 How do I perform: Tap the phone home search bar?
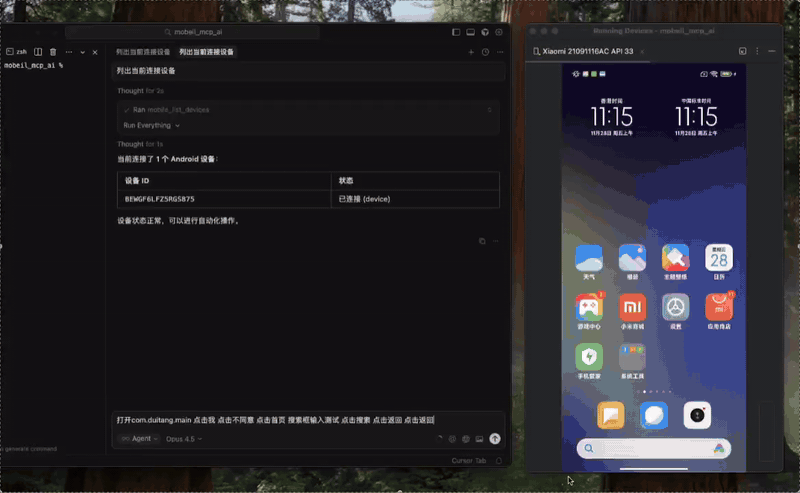[654, 449]
